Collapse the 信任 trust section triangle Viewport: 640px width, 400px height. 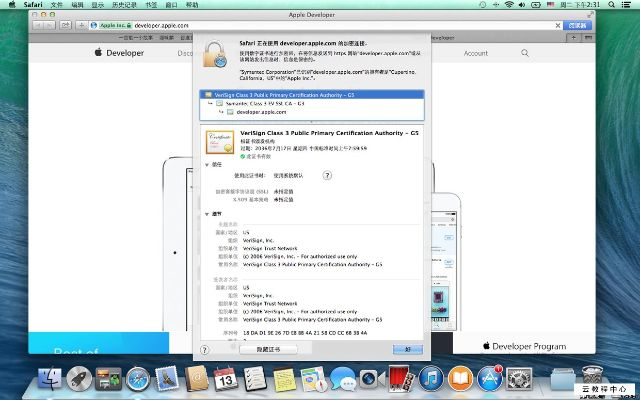[x=207, y=165]
